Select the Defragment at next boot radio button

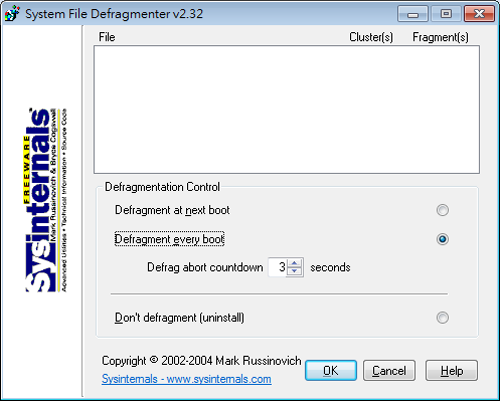(442, 210)
